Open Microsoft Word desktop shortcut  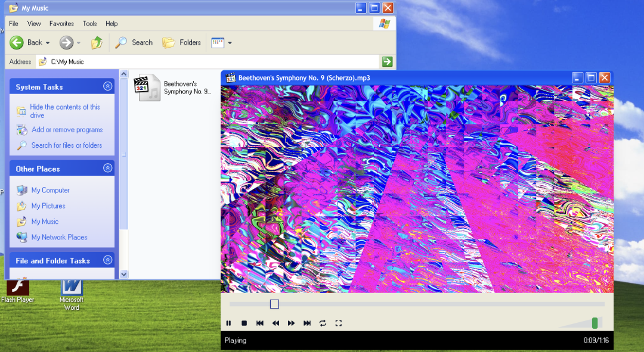point(72,295)
